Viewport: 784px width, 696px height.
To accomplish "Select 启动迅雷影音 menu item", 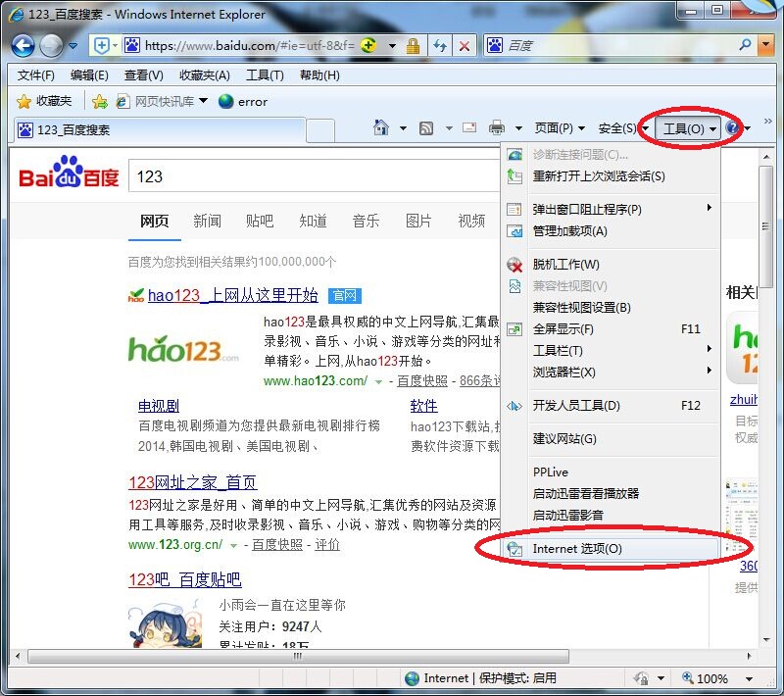I will point(611,515).
